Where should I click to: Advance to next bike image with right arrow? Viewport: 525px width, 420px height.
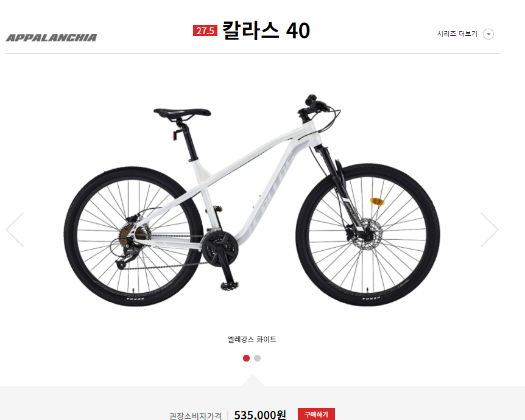point(490,230)
